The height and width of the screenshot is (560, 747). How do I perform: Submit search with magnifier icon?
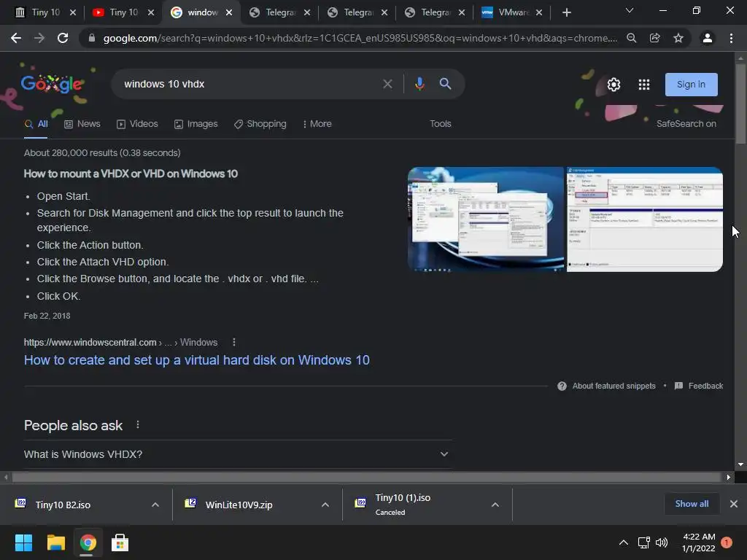point(445,84)
